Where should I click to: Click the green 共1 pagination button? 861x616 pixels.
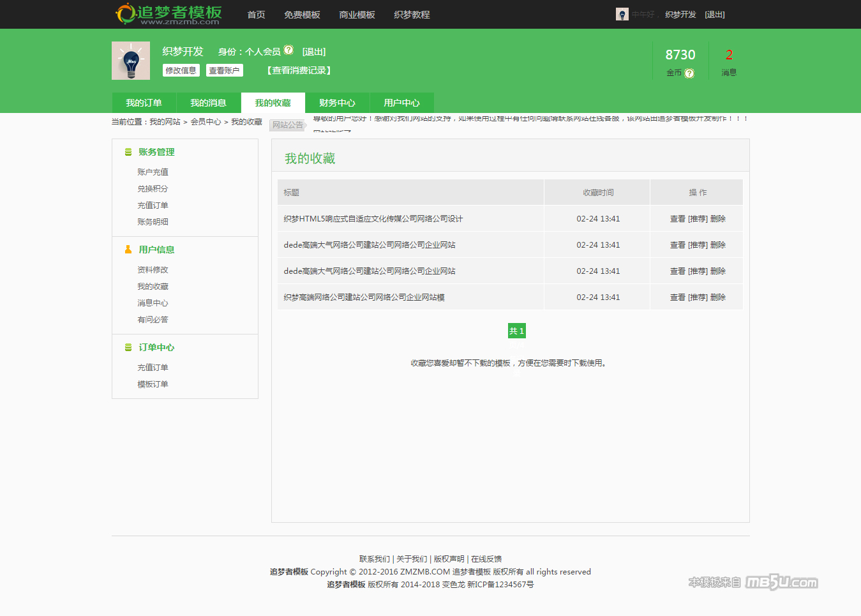pos(516,331)
